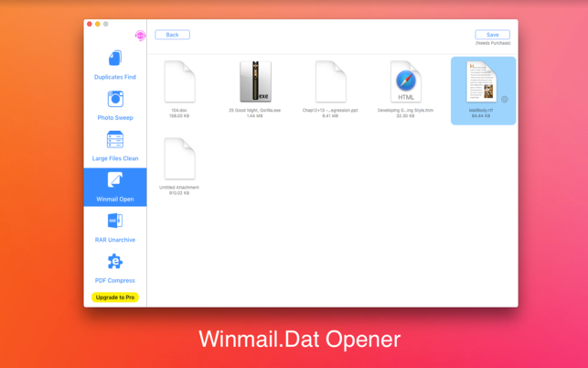Open the Photo Sweep tool
This screenshot has height=368, width=588.
pyautogui.click(x=114, y=105)
